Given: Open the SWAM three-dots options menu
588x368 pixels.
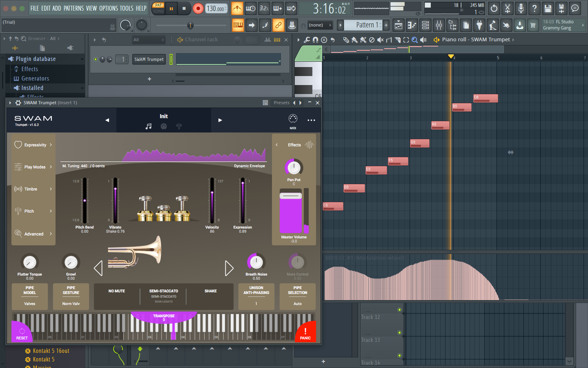Looking at the screenshot, I should (311, 120).
